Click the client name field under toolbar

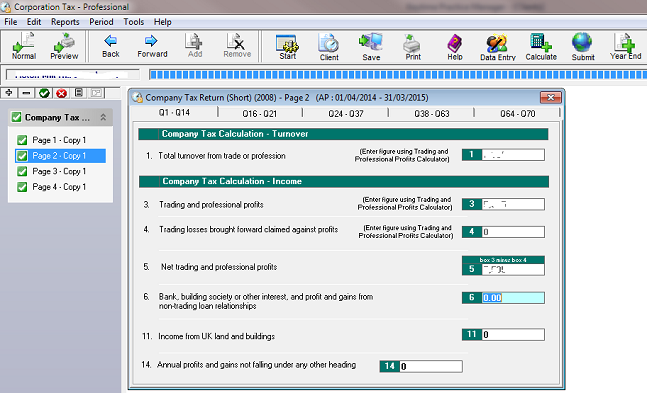[x=73, y=75]
